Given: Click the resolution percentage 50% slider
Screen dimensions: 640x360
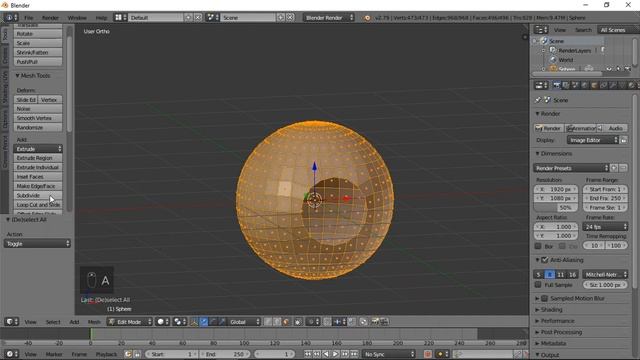Looking at the screenshot, I should 556,207.
